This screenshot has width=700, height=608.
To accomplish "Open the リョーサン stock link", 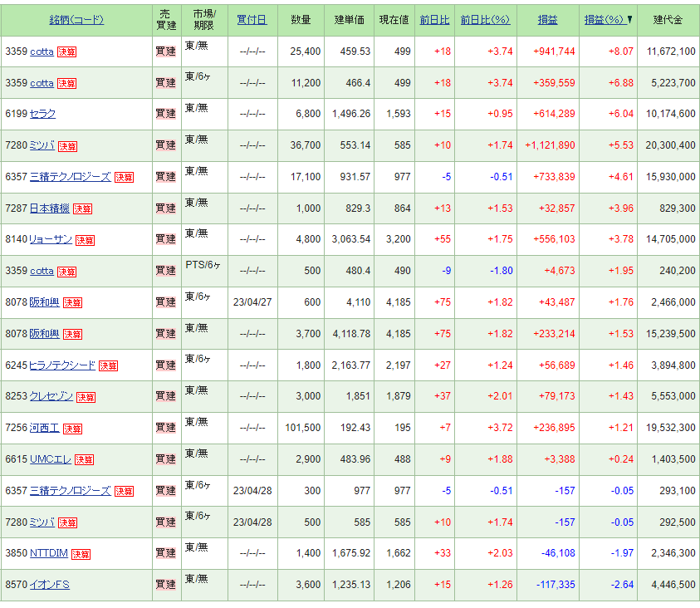I will 51,239.
